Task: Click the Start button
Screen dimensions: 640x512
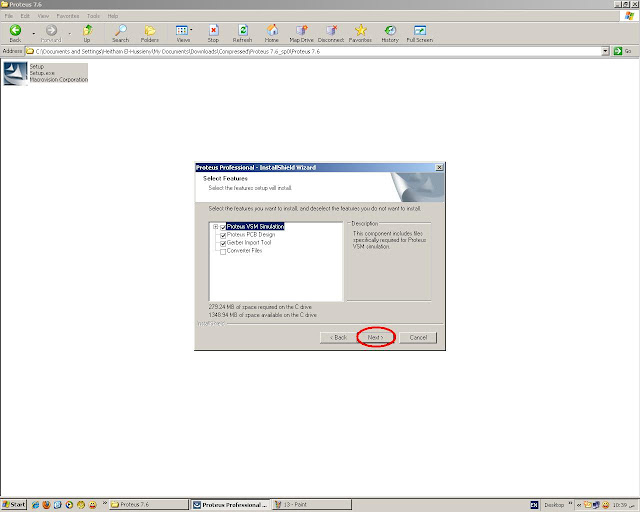Action: [x=13, y=505]
